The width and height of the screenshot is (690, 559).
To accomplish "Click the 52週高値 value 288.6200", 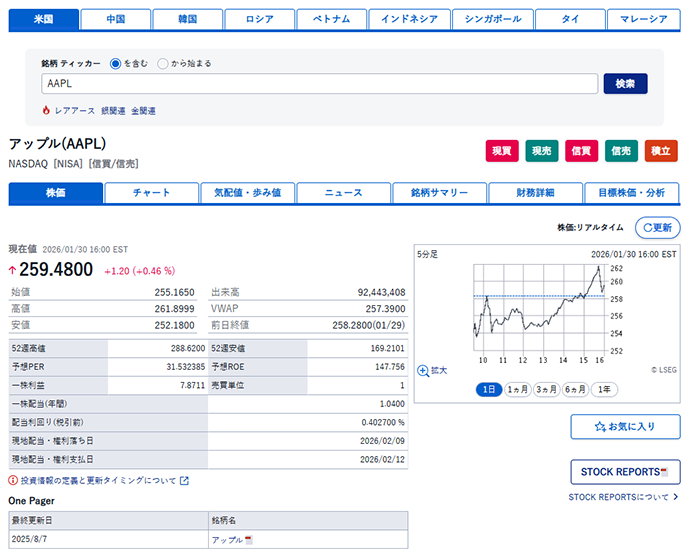I will pyautogui.click(x=188, y=348).
